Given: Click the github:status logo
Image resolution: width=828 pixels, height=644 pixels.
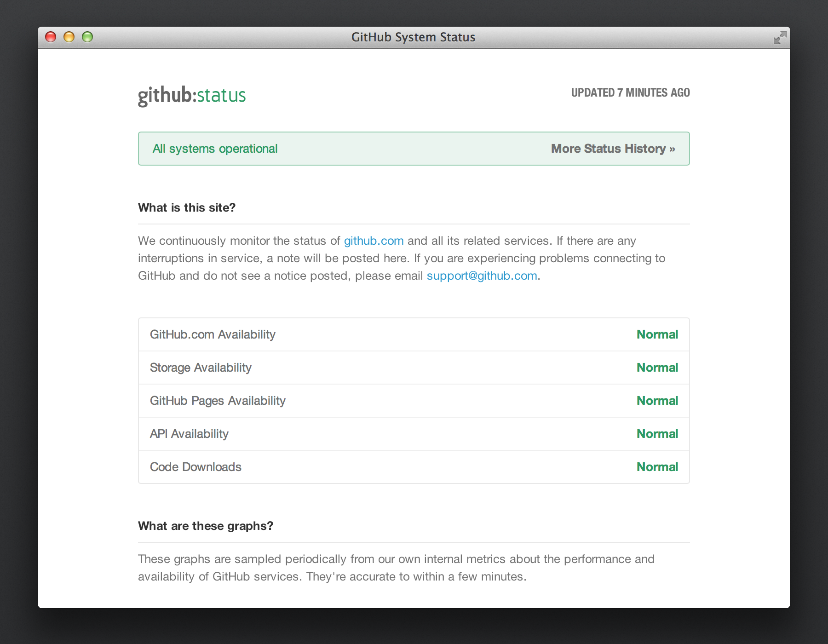Looking at the screenshot, I should pos(192,95).
